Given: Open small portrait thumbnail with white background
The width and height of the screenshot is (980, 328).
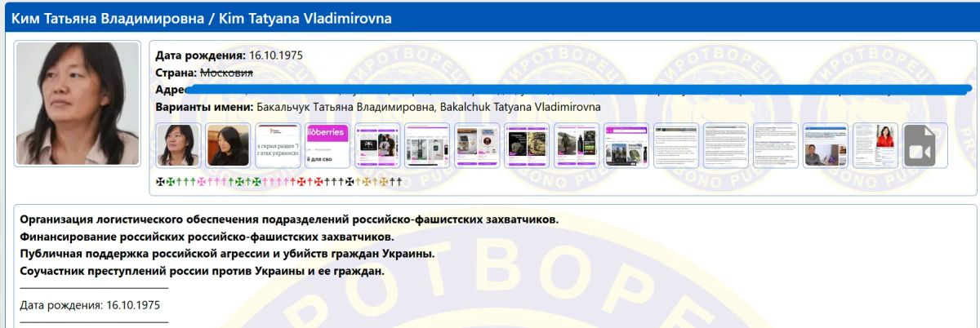Looking at the screenshot, I should [178, 145].
